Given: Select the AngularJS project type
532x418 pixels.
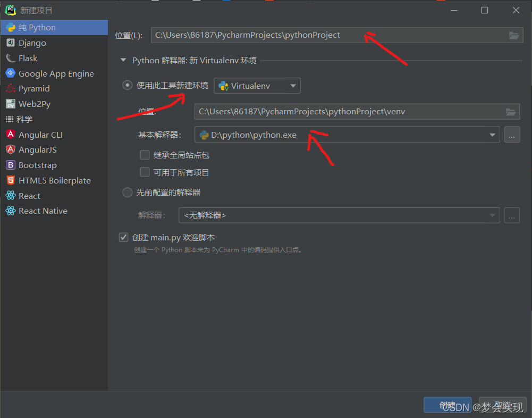Looking at the screenshot, I should (x=54, y=150).
